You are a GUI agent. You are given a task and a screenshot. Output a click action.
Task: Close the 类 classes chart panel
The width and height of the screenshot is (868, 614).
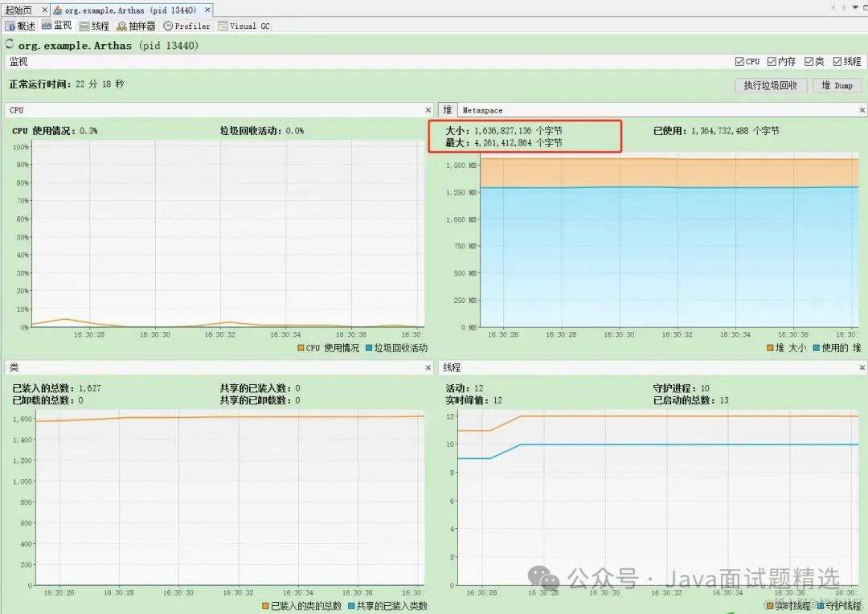[428, 367]
